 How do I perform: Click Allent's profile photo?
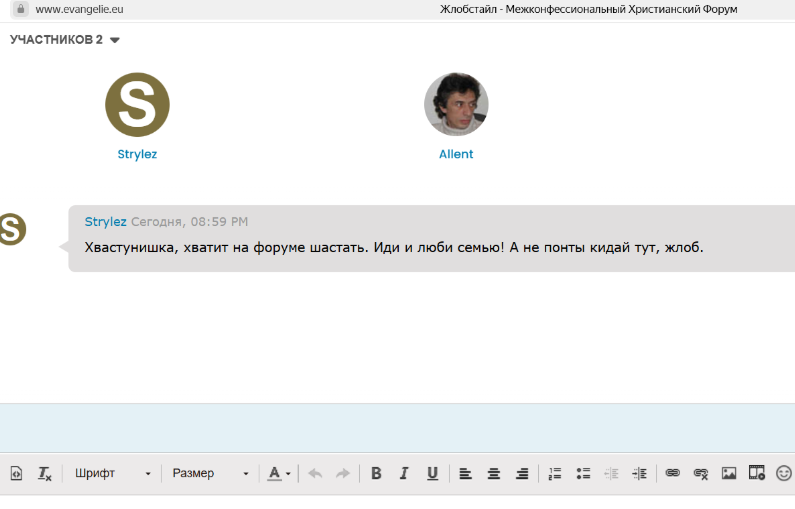click(456, 104)
